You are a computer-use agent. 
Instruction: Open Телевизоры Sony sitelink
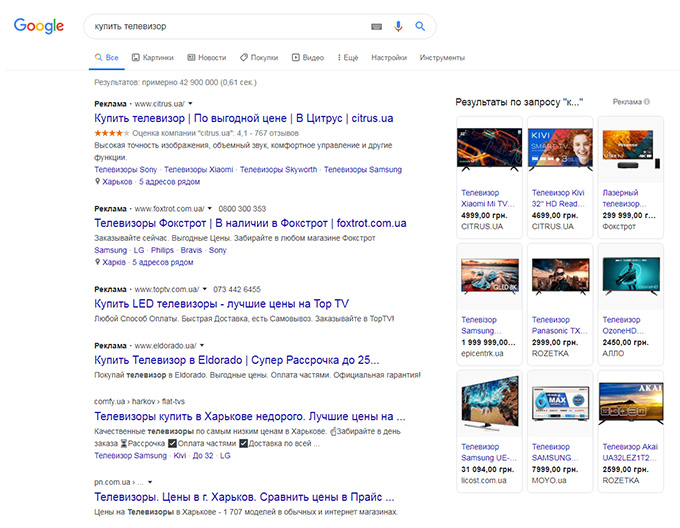click(x=125, y=169)
